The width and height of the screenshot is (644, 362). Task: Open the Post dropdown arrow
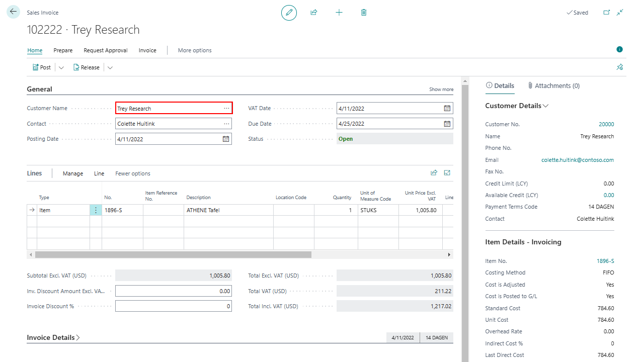tap(61, 67)
